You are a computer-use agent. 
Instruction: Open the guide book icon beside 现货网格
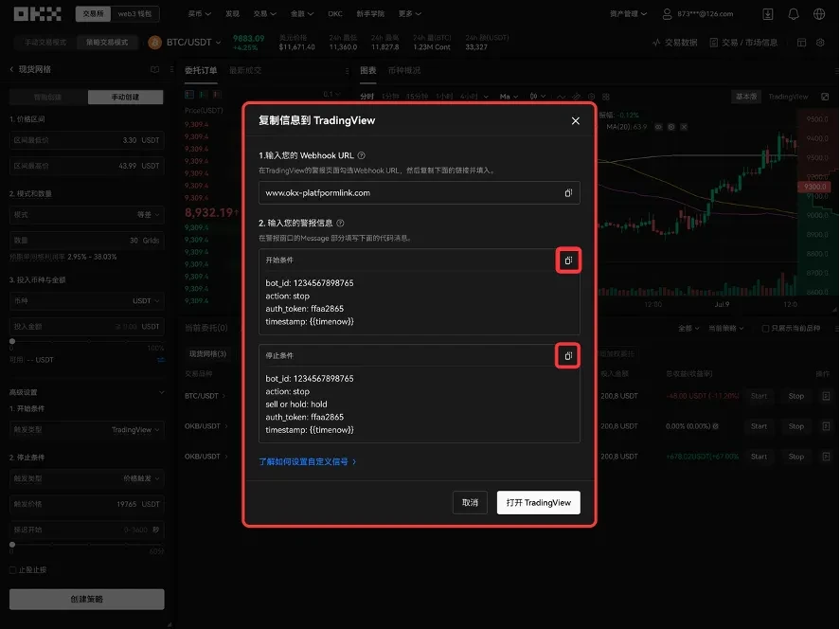tap(154, 70)
